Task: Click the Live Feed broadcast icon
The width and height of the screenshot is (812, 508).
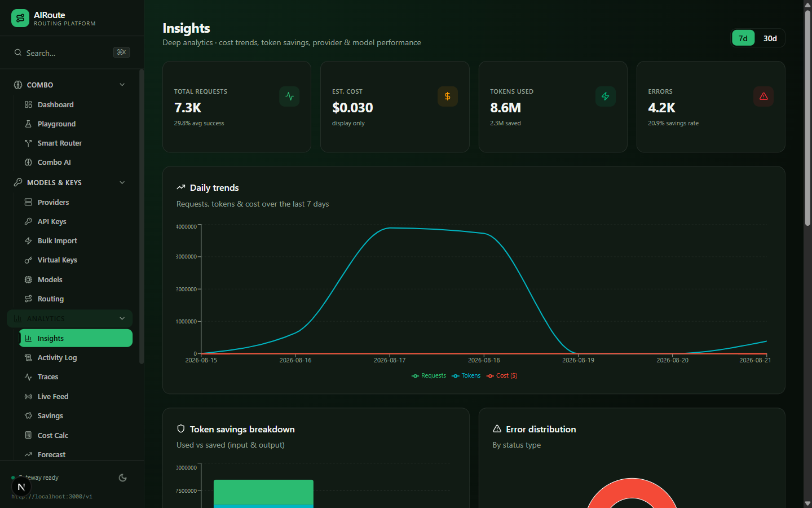Action: pyautogui.click(x=28, y=396)
